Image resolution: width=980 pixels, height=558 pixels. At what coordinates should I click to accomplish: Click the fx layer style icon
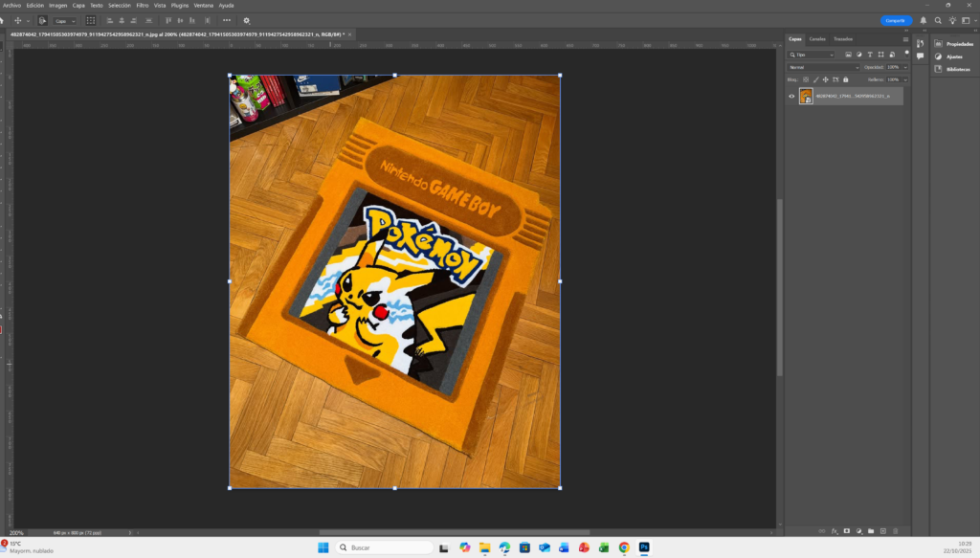(835, 530)
